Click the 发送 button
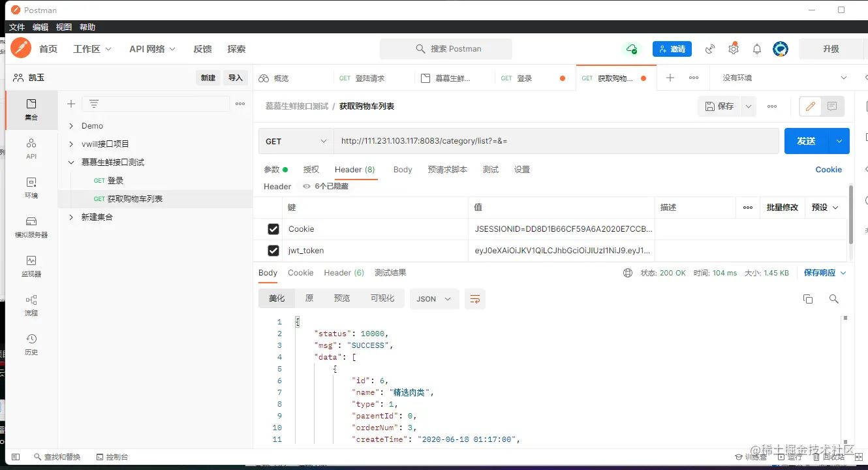 (x=807, y=141)
